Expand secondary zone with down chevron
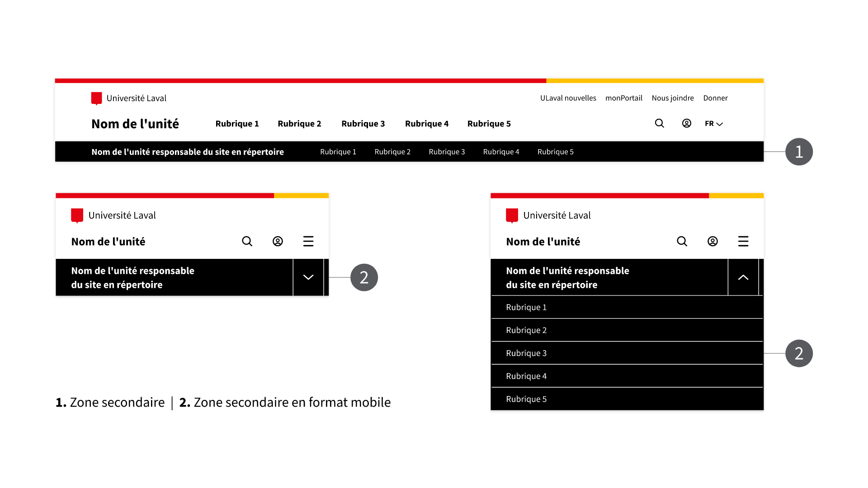868x488 pixels. click(308, 277)
